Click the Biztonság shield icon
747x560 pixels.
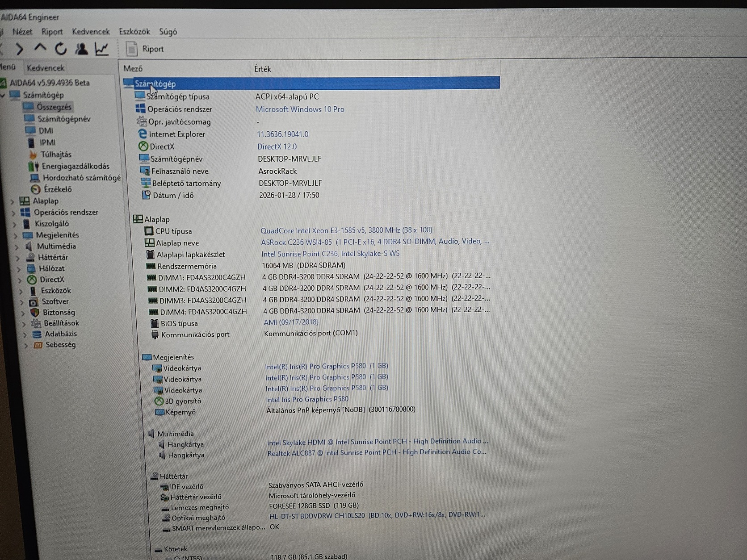click(35, 312)
